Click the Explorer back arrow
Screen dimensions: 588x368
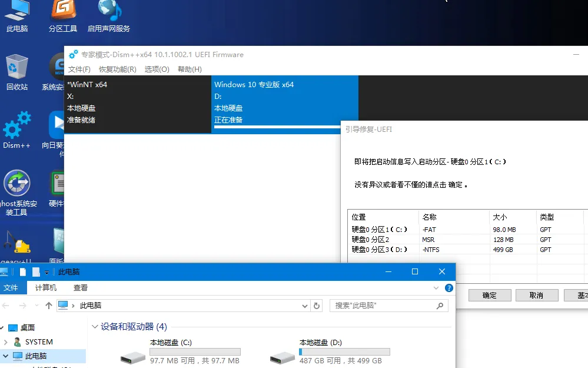coord(6,306)
